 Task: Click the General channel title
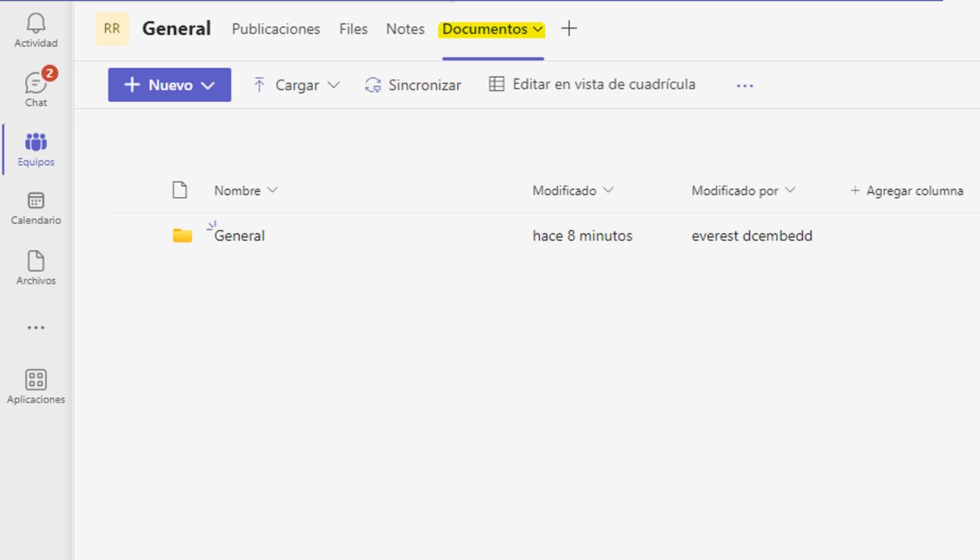pos(176,28)
